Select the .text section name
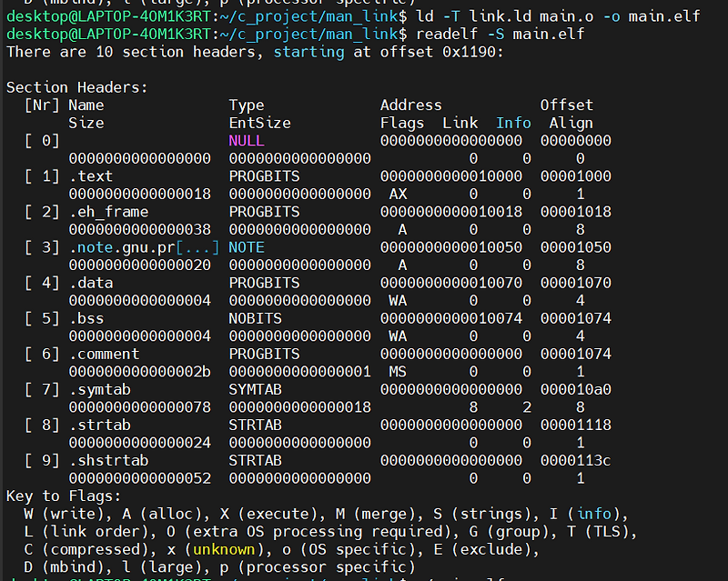The image size is (728, 581). click(x=93, y=175)
